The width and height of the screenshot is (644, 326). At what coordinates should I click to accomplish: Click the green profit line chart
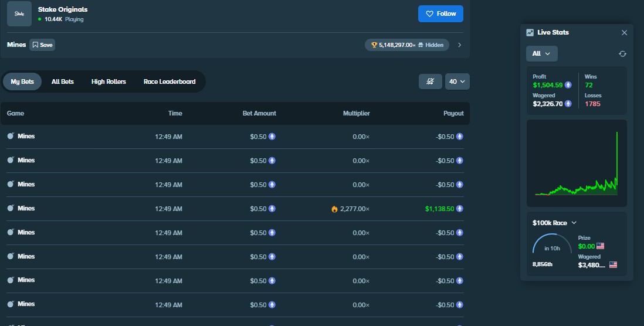(577, 164)
